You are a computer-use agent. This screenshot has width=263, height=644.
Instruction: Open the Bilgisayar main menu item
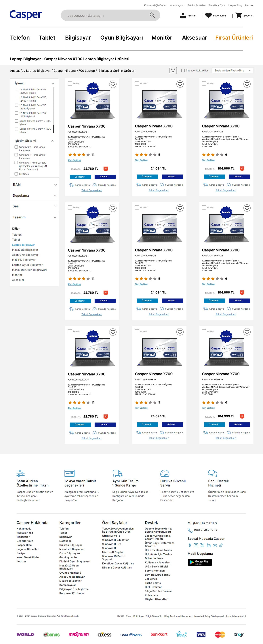[78, 38]
